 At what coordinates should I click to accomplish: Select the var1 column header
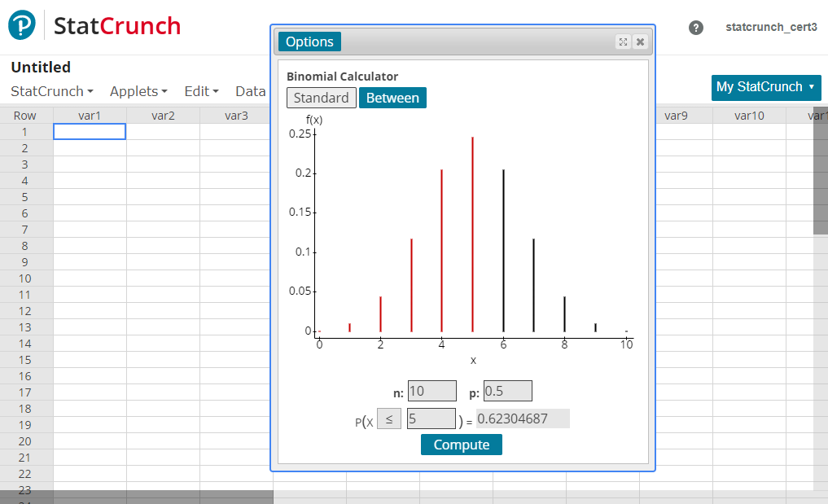click(x=90, y=115)
